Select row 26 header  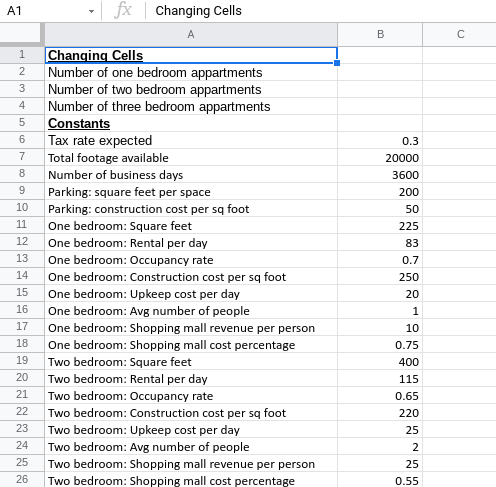coord(22,480)
